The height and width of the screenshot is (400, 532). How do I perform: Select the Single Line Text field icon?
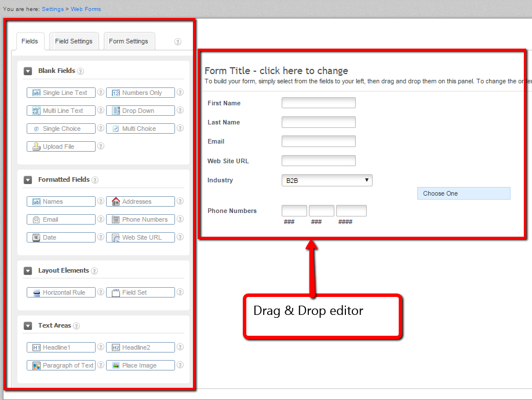[x=36, y=93]
